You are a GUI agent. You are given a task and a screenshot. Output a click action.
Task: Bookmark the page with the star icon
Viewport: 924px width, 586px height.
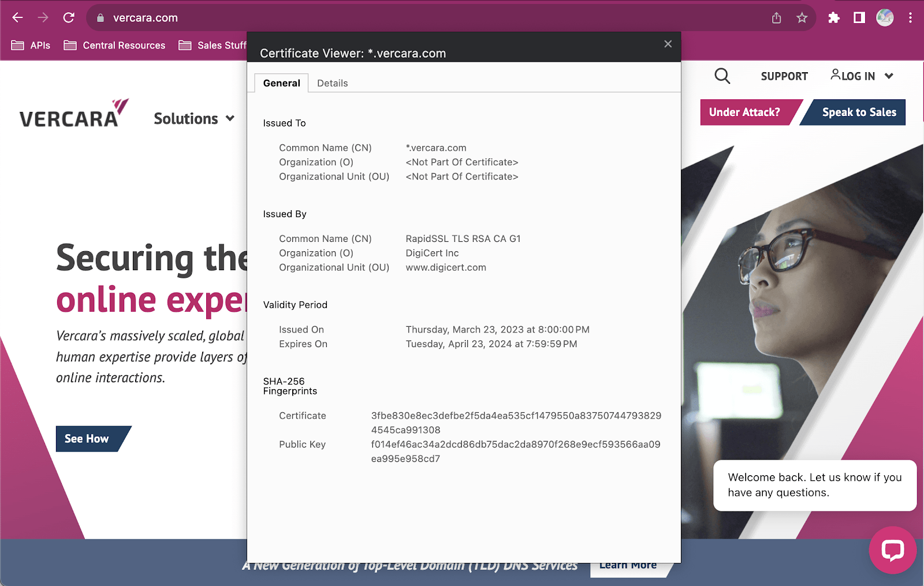point(802,18)
